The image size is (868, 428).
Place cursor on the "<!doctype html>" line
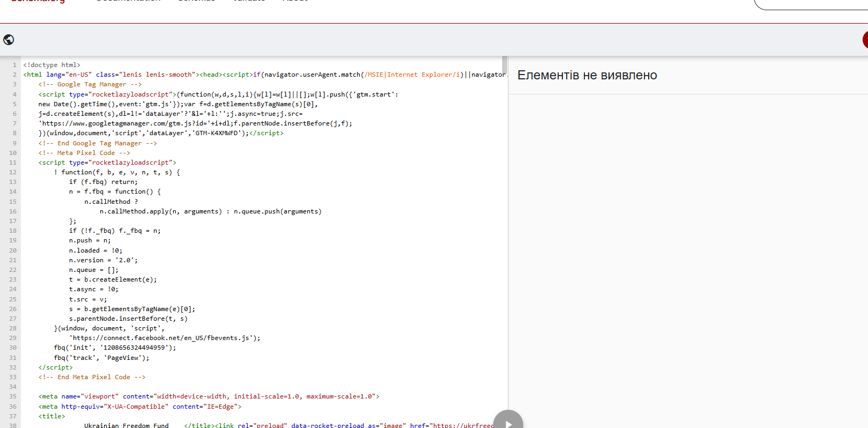[x=51, y=65]
